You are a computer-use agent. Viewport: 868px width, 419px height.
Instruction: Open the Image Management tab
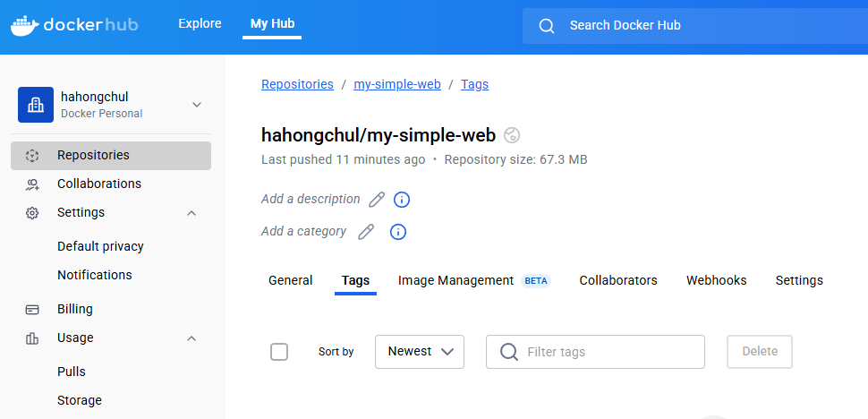coord(455,280)
